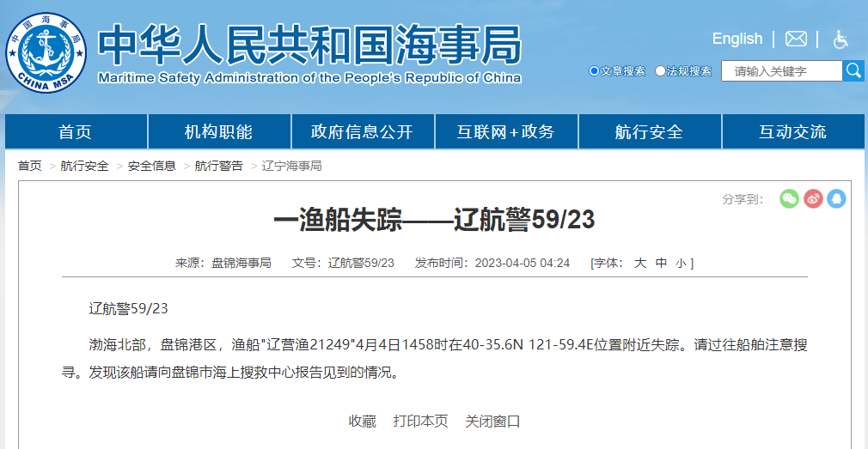Click 辽航警59/23 first line of article body

click(x=128, y=308)
